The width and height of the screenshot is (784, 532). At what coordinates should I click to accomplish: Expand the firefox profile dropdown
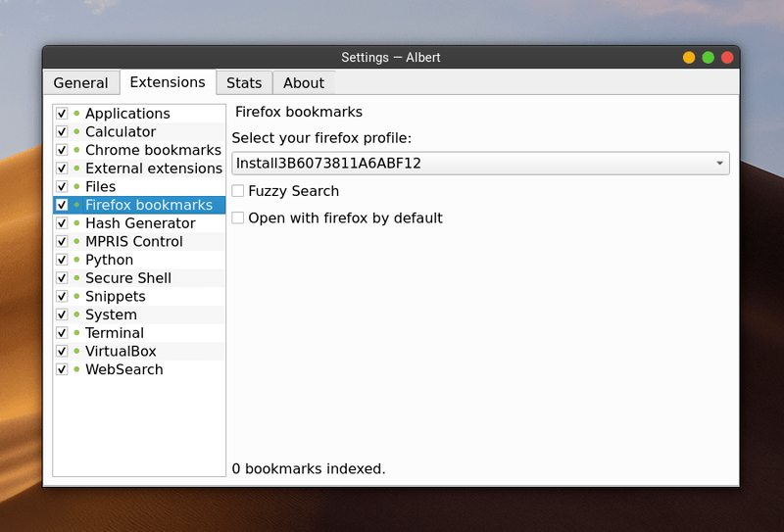point(480,163)
